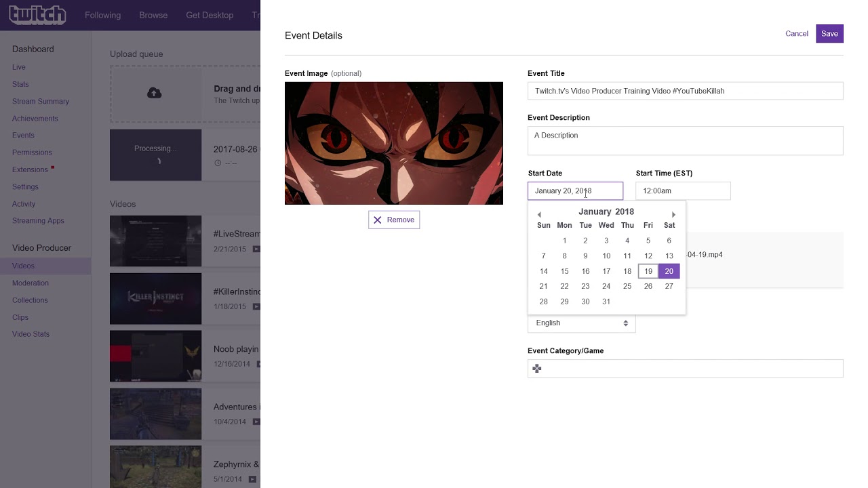Open Activity in the sidebar
Image resolution: width=868 pixels, height=488 pixels.
click(x=24, y=204)
